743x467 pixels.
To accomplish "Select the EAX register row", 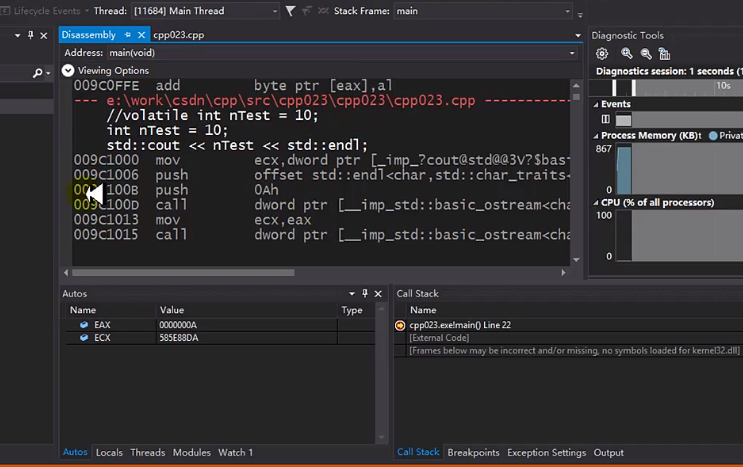I will coord(220,325).
